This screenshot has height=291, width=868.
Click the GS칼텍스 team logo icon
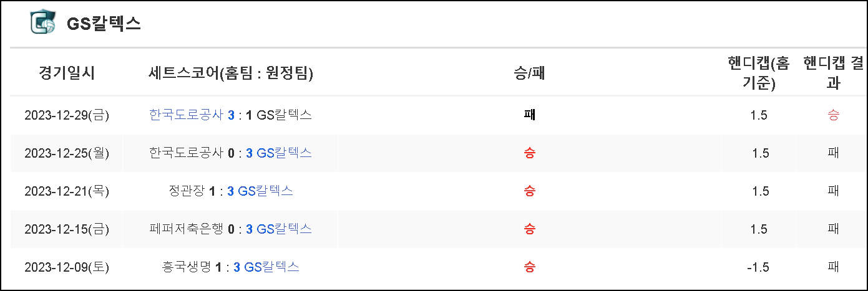[43, 22]
